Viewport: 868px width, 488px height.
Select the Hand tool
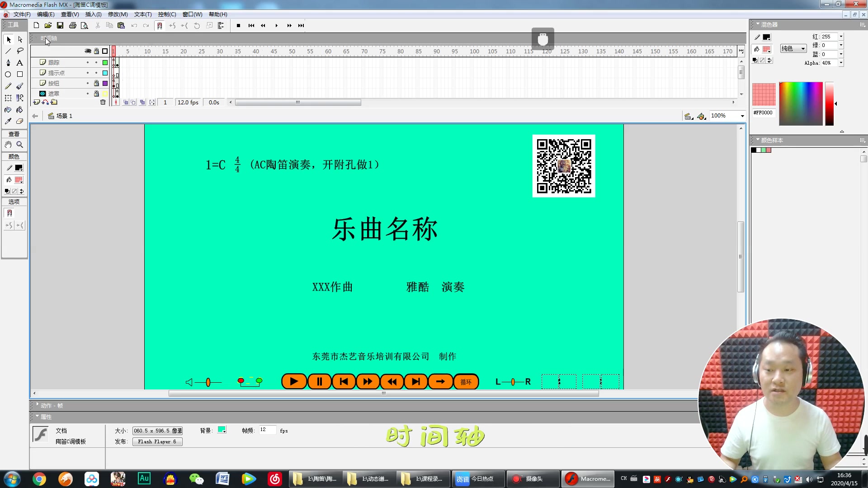(x=9, y=145)
